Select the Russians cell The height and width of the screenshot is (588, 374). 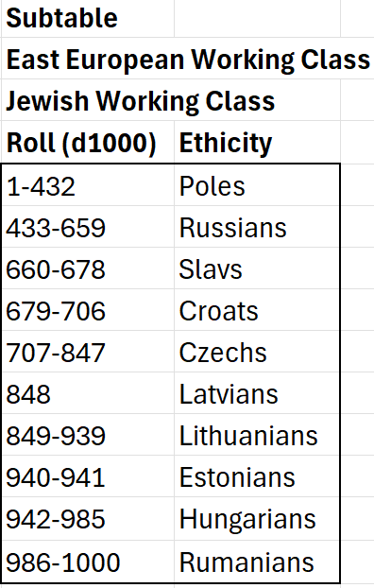pos(257,227)
